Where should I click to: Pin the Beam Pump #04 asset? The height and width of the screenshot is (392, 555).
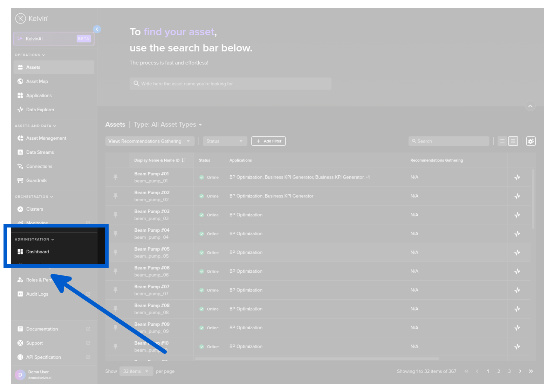[x=115, y=234]
